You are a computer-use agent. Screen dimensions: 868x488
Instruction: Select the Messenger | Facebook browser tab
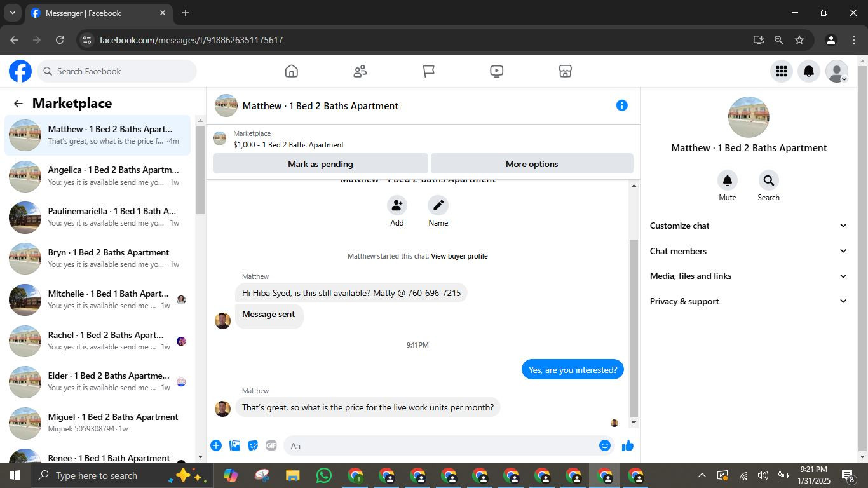99,13
